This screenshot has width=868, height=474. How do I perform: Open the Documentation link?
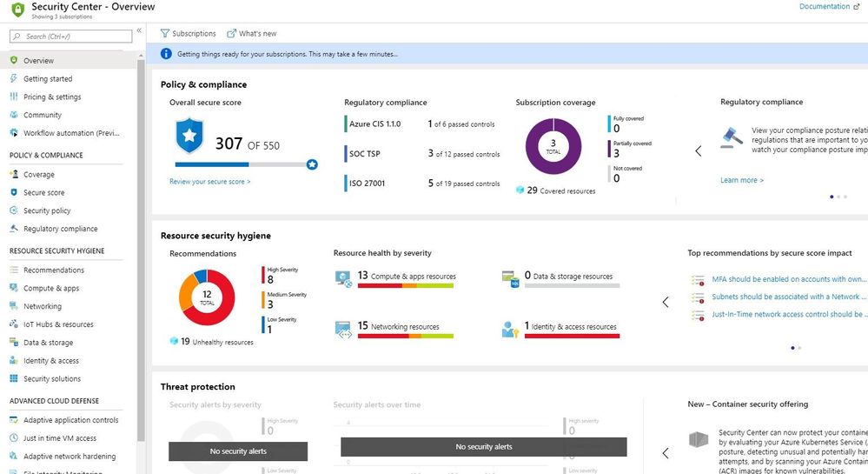829,7
